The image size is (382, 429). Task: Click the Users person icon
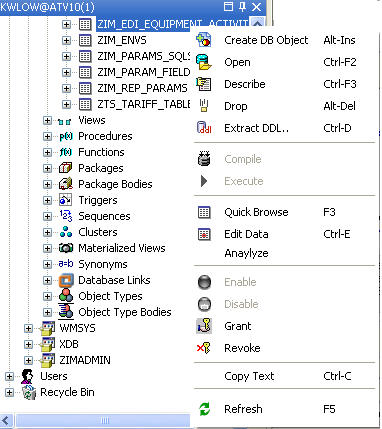click(x=27, y=376)
